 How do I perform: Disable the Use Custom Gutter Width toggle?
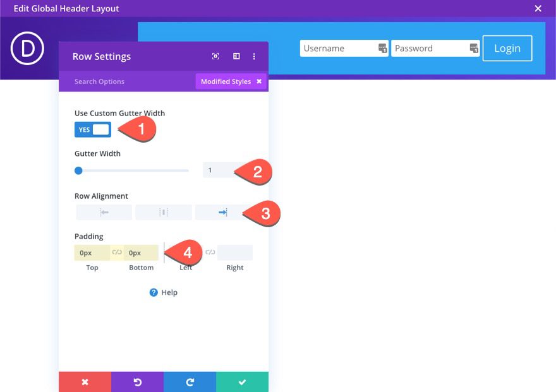click(92, 129)
